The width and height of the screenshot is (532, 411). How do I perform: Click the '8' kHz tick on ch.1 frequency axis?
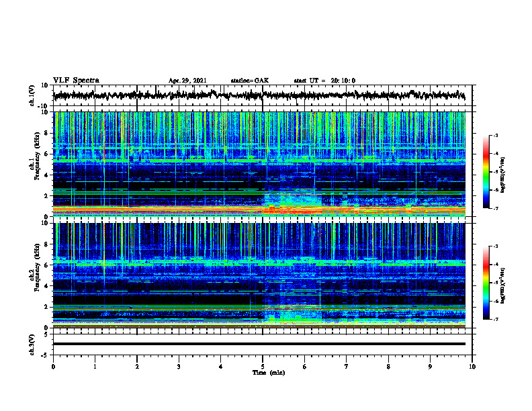(46, 133)
